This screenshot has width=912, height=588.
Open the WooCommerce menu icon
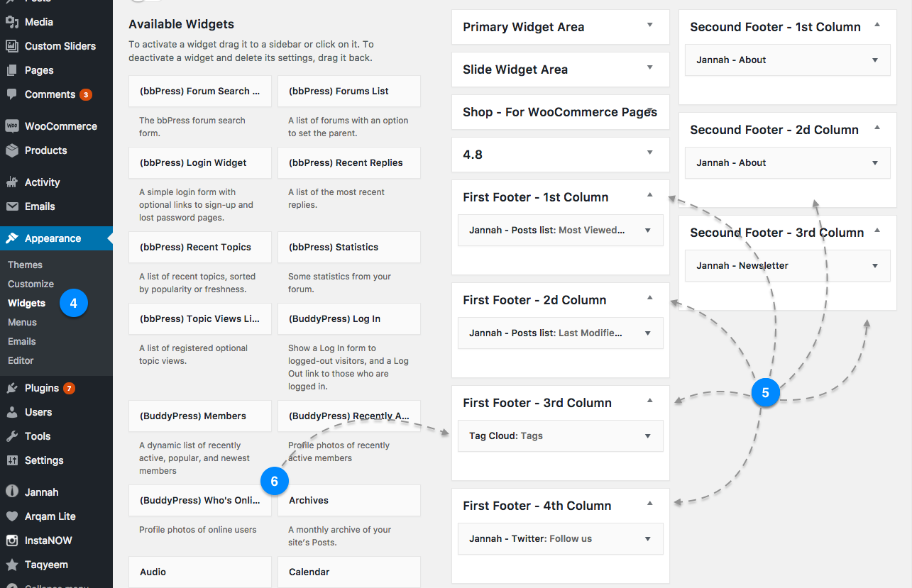tap(12, 126)
